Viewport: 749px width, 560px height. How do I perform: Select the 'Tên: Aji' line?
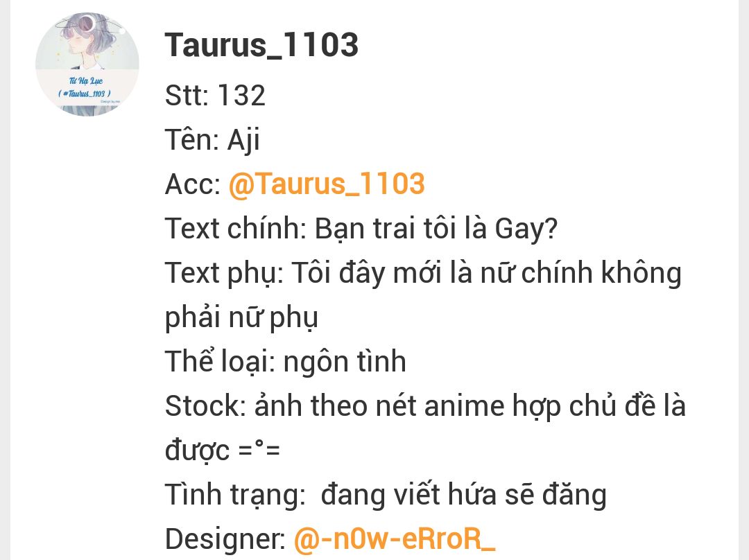(213, 140)
